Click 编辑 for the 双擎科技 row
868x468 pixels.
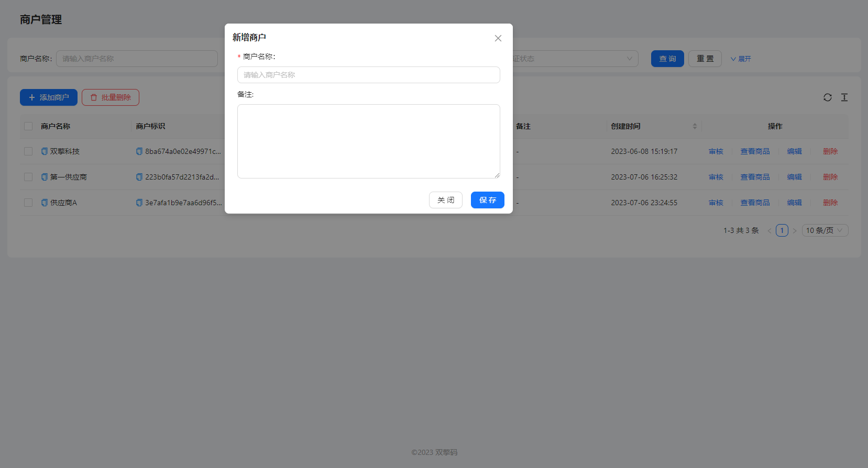794,151
